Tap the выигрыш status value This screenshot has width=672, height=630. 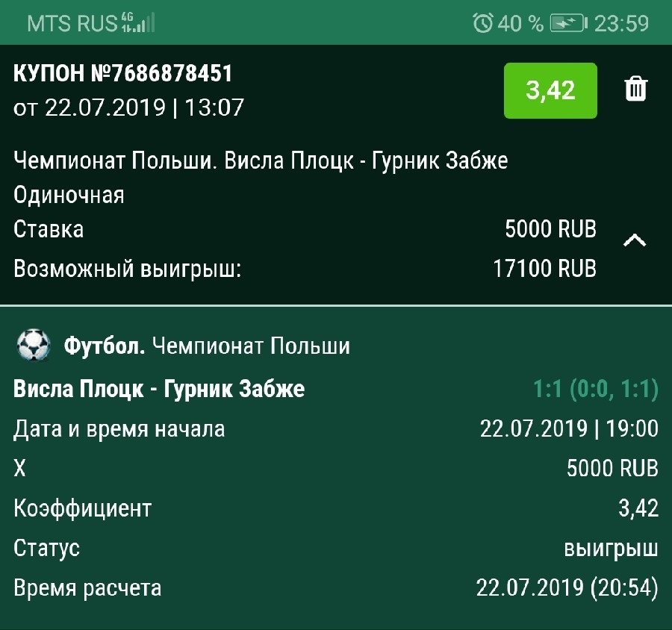coord(611,549)
